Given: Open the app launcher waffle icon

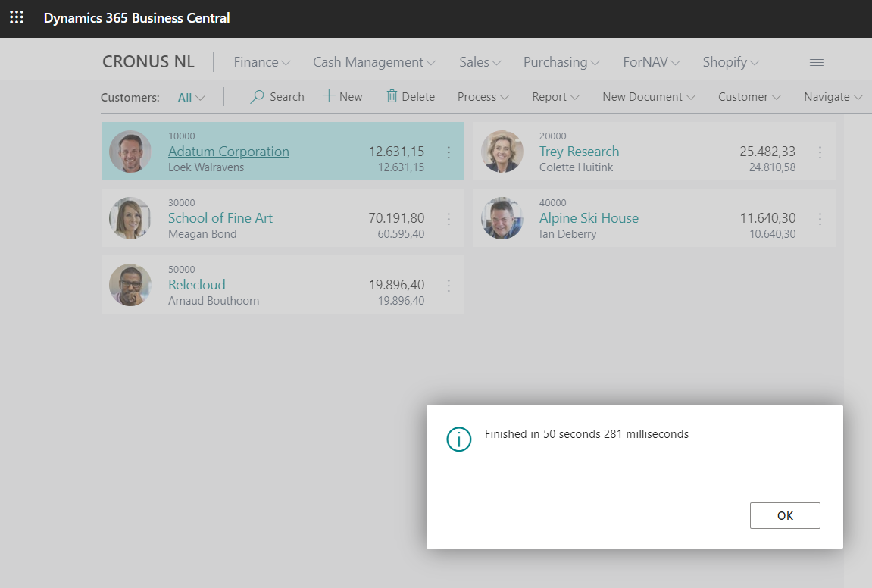Looking at the screenshot, I should 17,17.
